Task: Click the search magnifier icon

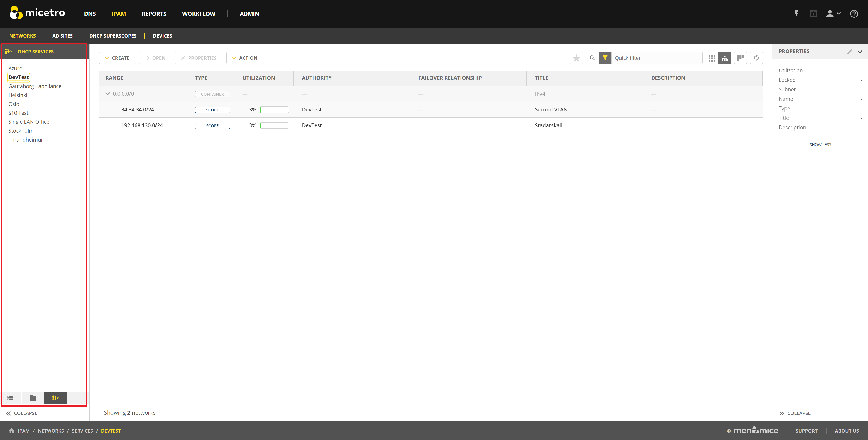Action: (592, 58)
